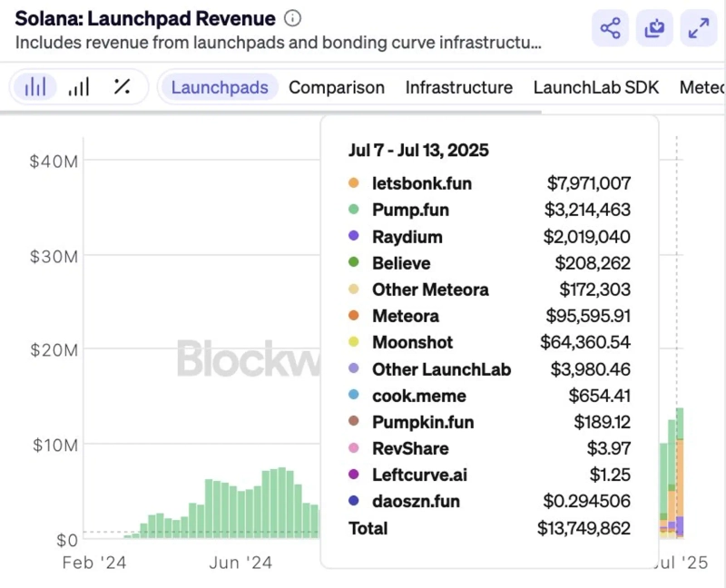Open the LaunchLab SDK tab
The width and height of the screenshot is (726, 588).
595,88
